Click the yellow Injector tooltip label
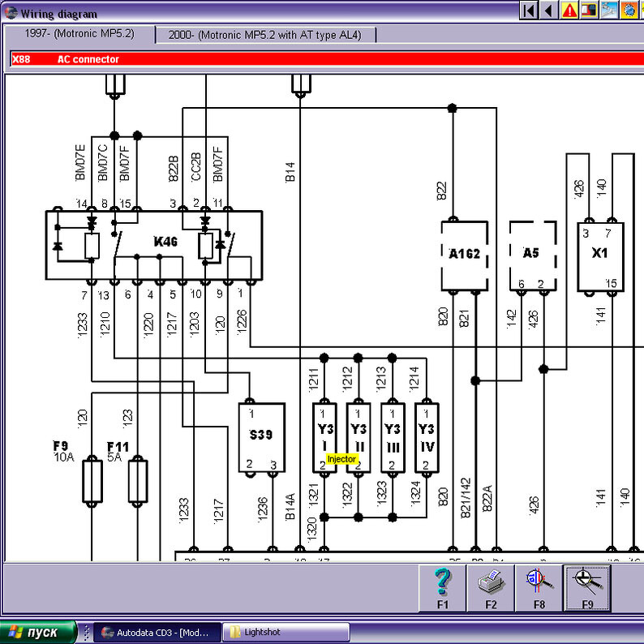The width and height of the screenshot is (644, 644). pyautogui.click(x=341, y=459)
